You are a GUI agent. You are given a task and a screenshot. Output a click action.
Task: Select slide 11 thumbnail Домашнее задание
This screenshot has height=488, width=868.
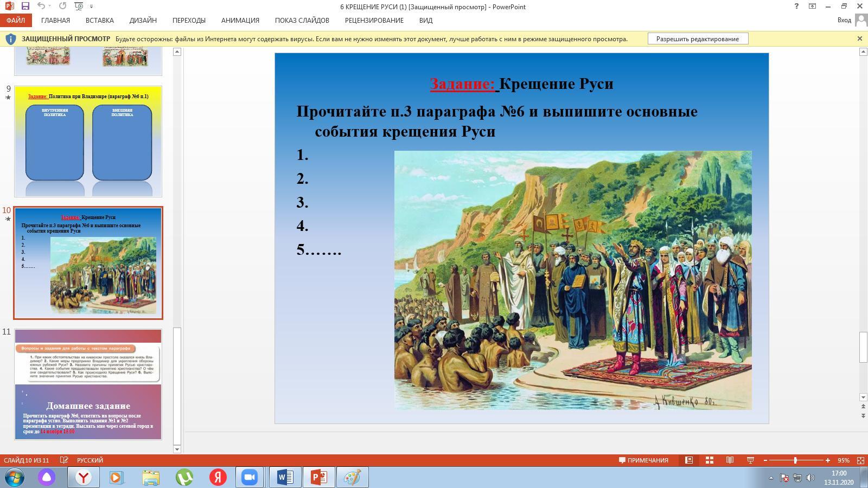click(88, 384)
